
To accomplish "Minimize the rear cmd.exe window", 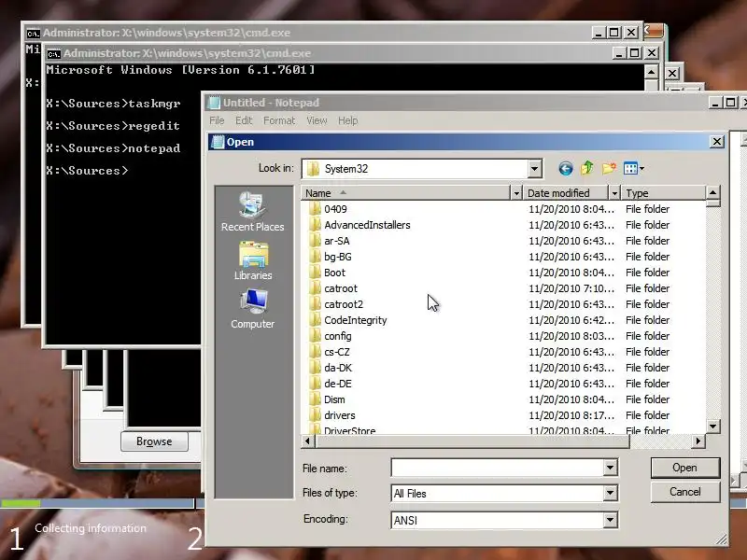I will (x=599, y=33).
